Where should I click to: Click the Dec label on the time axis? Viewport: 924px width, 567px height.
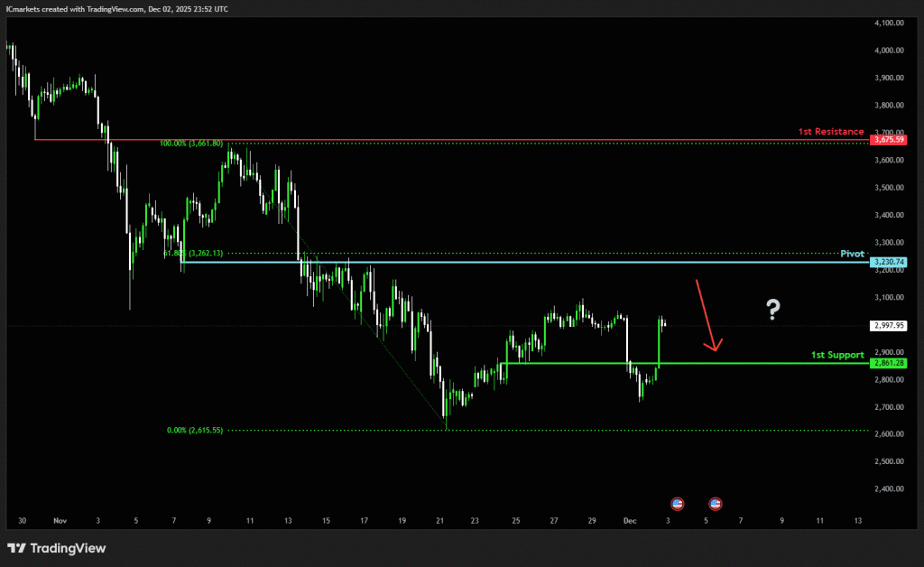[x=632, y=521]
